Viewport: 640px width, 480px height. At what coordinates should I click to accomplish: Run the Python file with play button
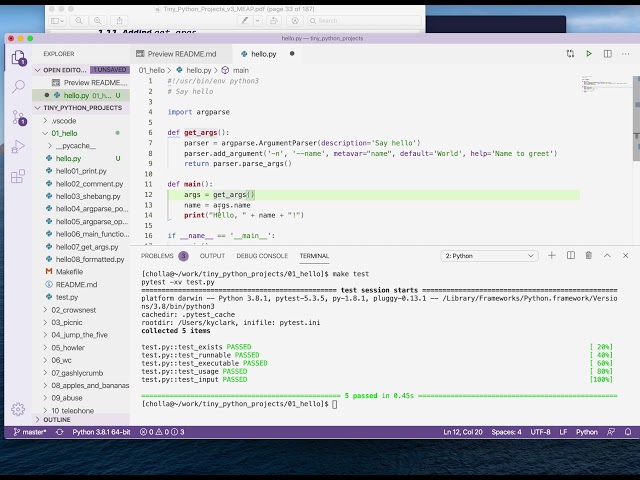point(589,53)
